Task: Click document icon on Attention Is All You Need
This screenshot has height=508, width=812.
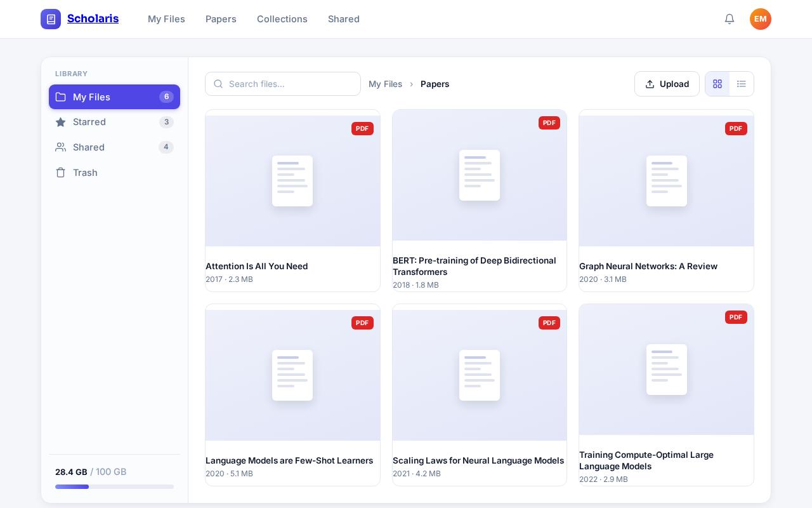Action: [x=292, y=181]
